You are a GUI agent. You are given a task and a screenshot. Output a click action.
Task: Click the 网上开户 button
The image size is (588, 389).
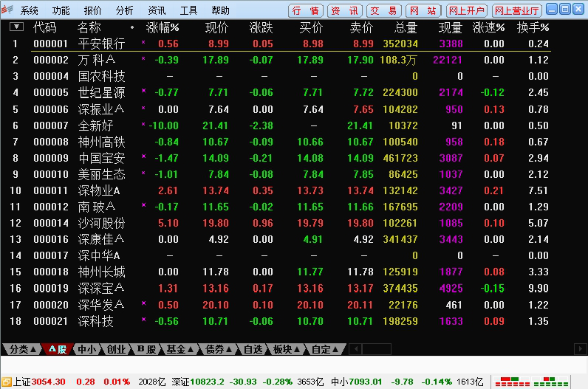coord(467,10)
